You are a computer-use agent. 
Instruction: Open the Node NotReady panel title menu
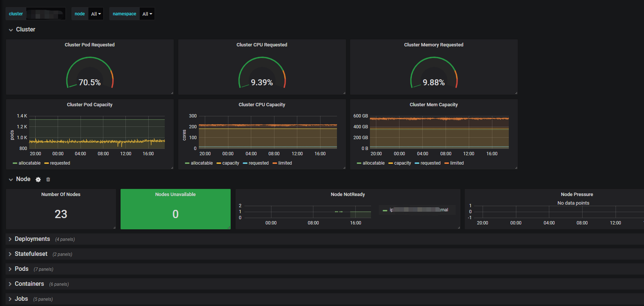(348, 195)
